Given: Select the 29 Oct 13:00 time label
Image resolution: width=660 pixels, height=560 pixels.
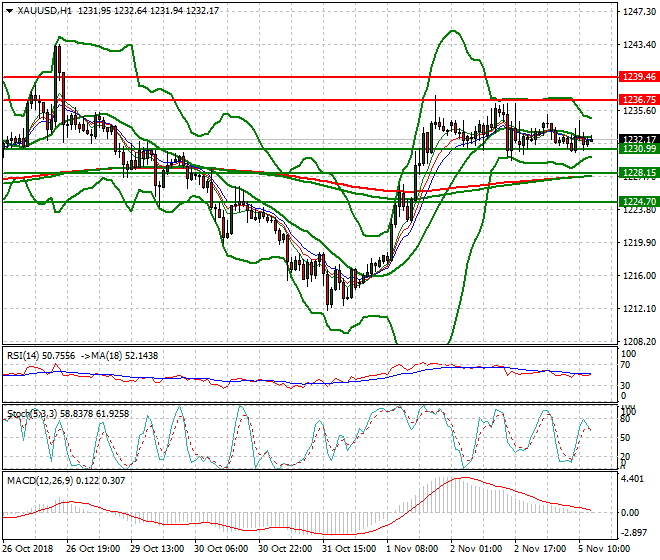Looking at the screenshot, I should (x=157, y=549).
